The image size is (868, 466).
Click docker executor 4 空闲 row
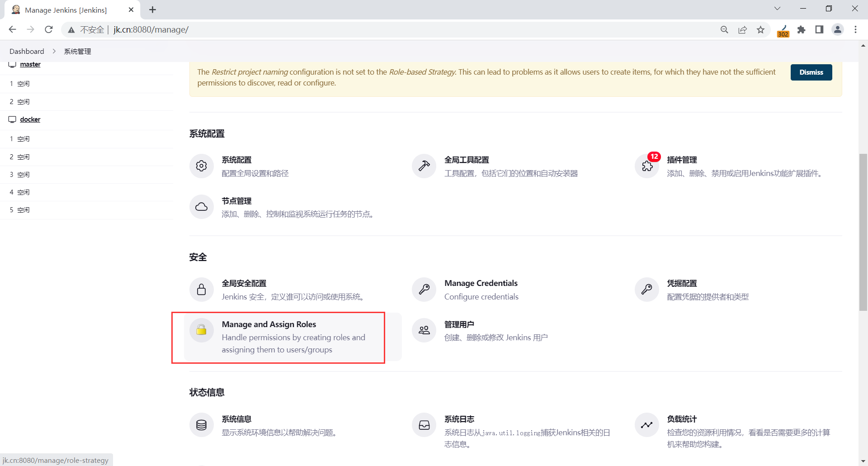tap(87, 192)
